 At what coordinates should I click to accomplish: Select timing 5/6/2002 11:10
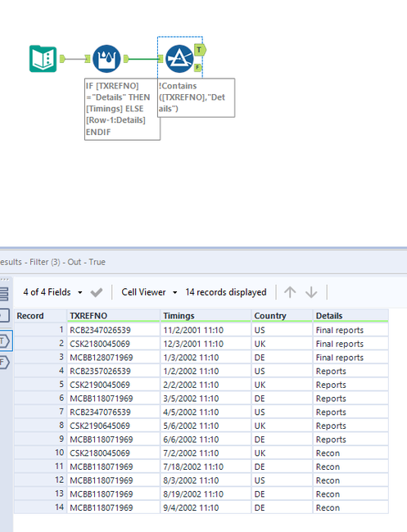pos(206,426)
